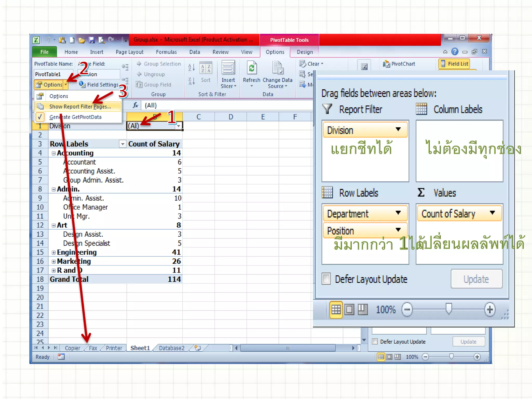Collapse the Accounting group
Viewport: 532px width, 399px height.
[x=54, y=153]
